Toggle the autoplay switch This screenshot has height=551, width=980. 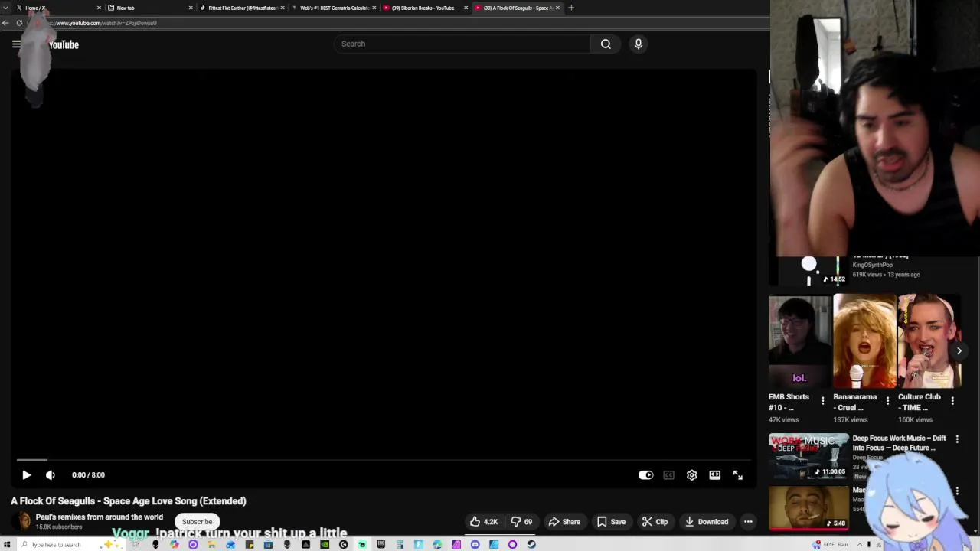point(645,474)
